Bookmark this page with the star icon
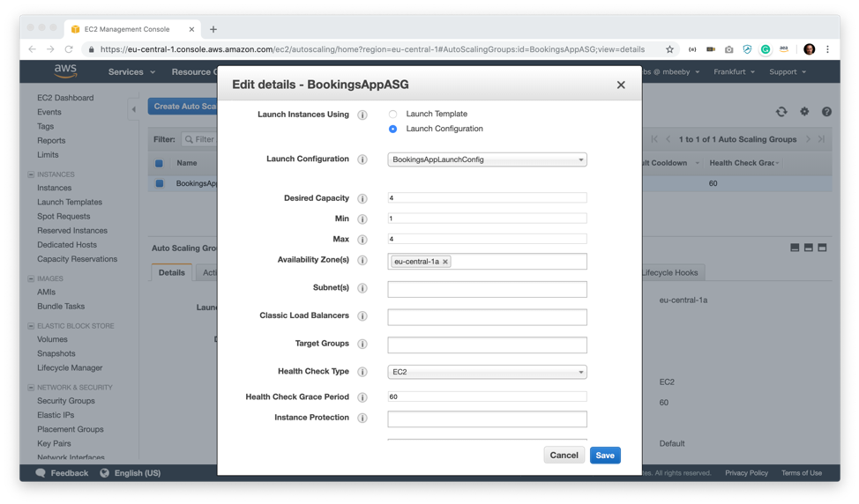Screen dimensions: 859x504 [x=669, y=49]
